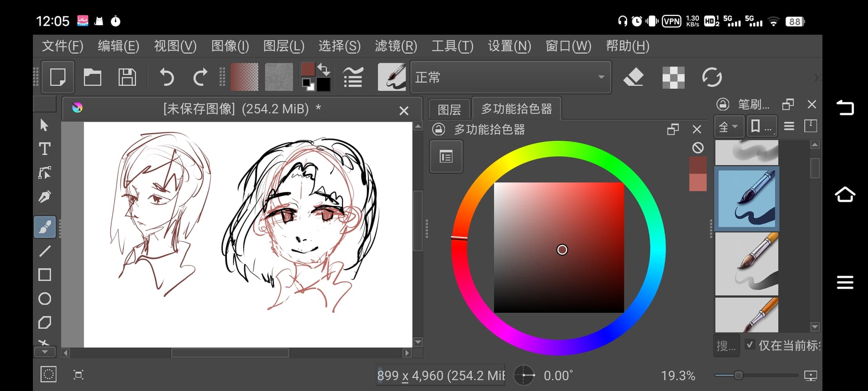The height and width of the screenshot is (391, 868).
Task: Open the brush preset chooser in the toolbar
Action: click(392, 77)
